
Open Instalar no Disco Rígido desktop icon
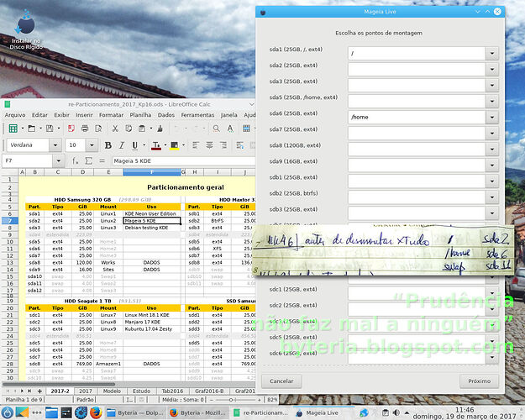tap(26, 29)
